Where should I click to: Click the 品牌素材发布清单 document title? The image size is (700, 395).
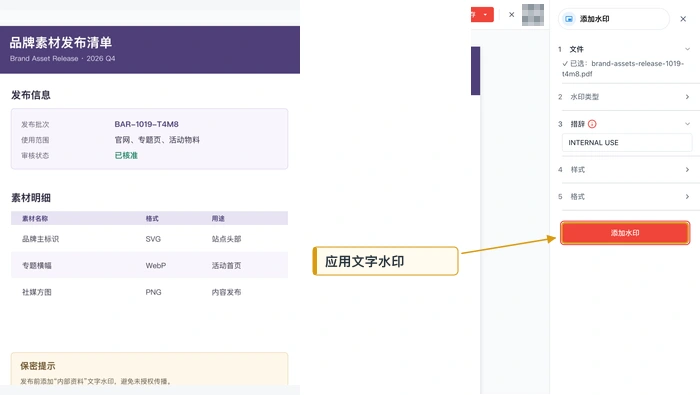(61, 42)
